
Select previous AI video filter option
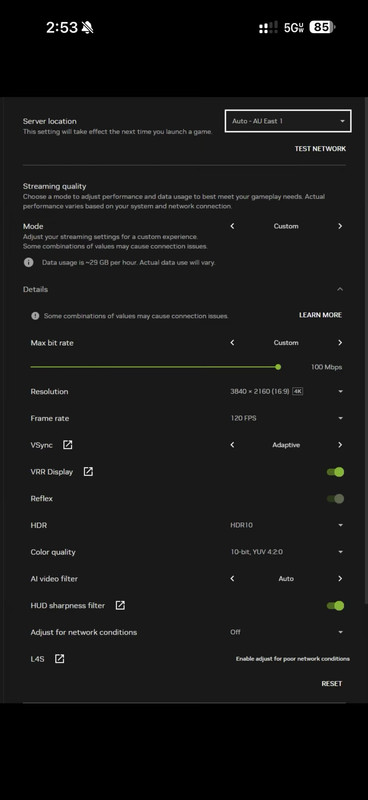(x=232, y=579)
